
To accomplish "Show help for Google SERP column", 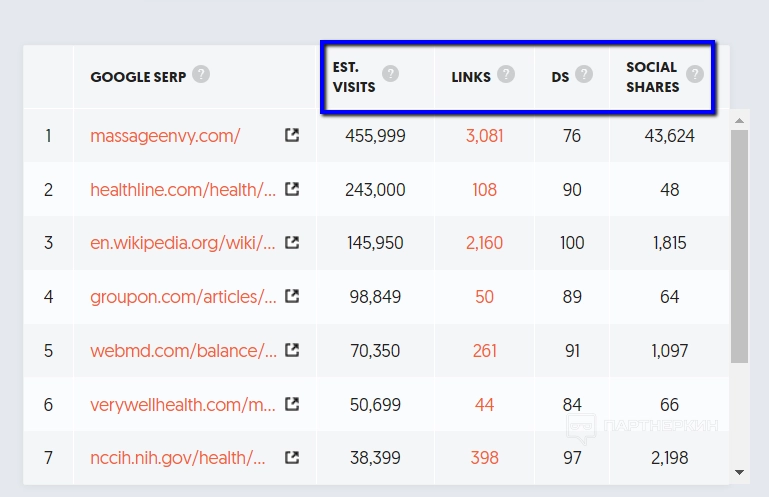I will click(201, 75).
